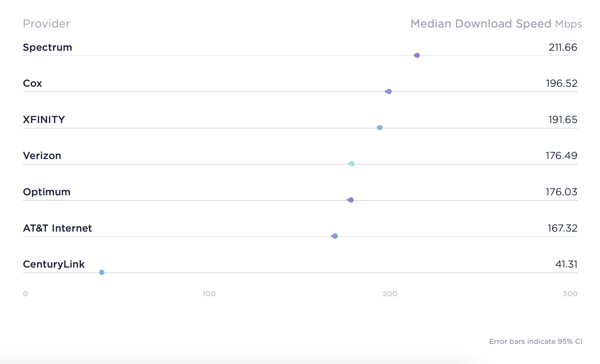
Task: Click the Optimum provider label
Action: [x=47, y=192]
